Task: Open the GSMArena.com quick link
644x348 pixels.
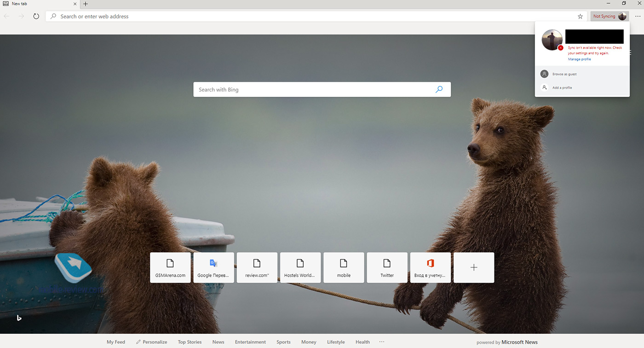Action: click(170, 267)
